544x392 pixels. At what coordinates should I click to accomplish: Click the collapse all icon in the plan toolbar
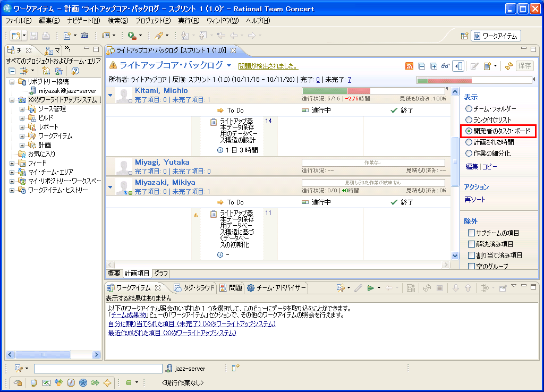(421, 66)
